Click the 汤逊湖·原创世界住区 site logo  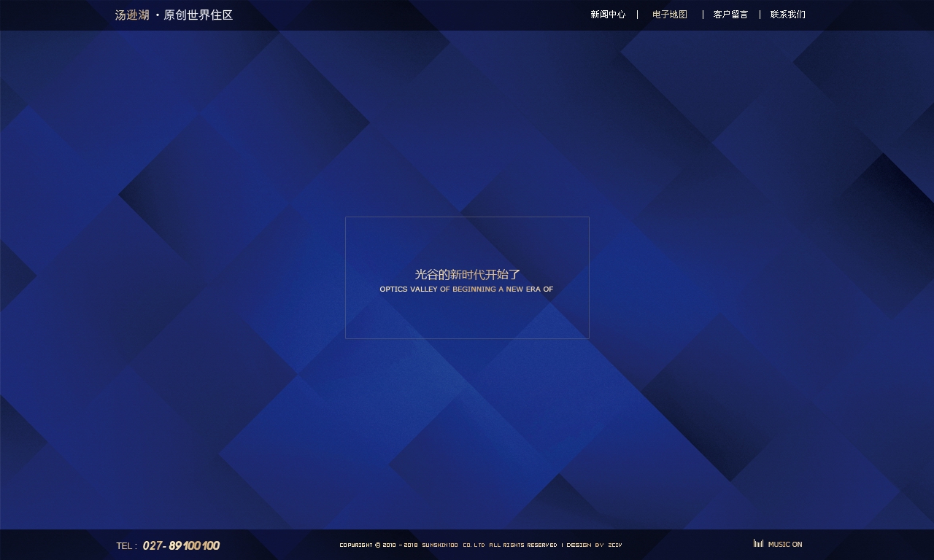(174, 15)
